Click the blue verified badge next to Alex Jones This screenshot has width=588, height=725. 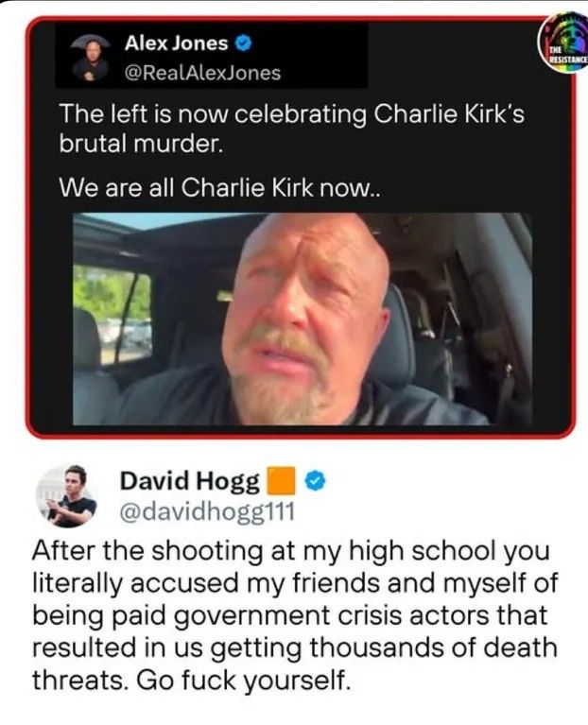243,43
